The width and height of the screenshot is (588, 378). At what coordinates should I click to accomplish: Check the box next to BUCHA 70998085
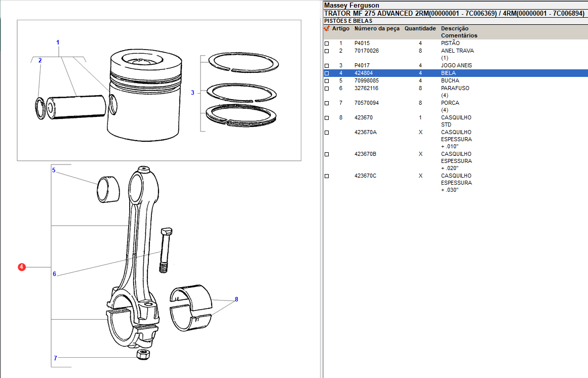[327, 81]
